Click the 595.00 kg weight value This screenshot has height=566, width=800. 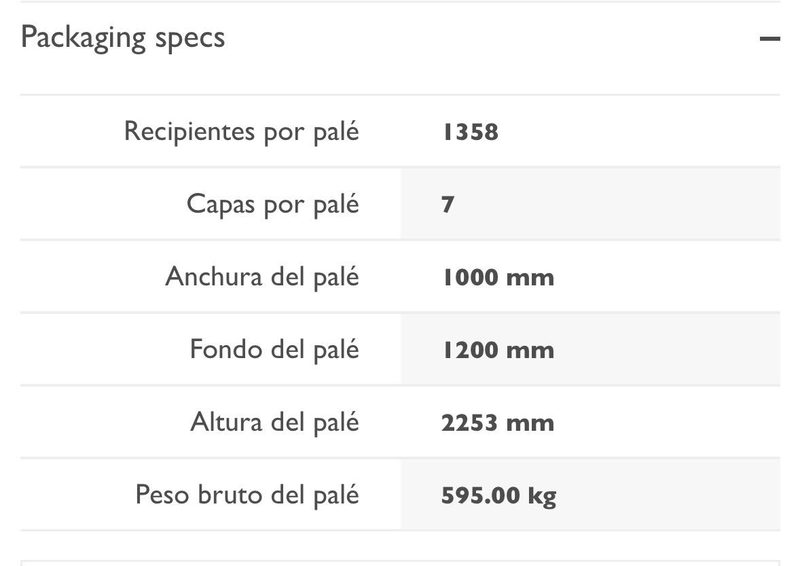point(498,496)
